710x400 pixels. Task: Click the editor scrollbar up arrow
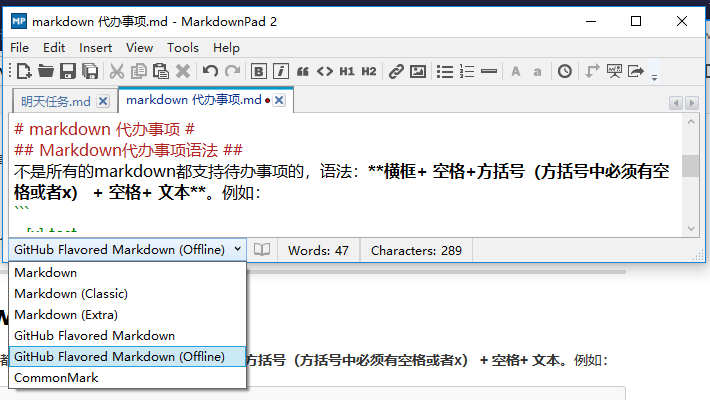coord(691,122)
